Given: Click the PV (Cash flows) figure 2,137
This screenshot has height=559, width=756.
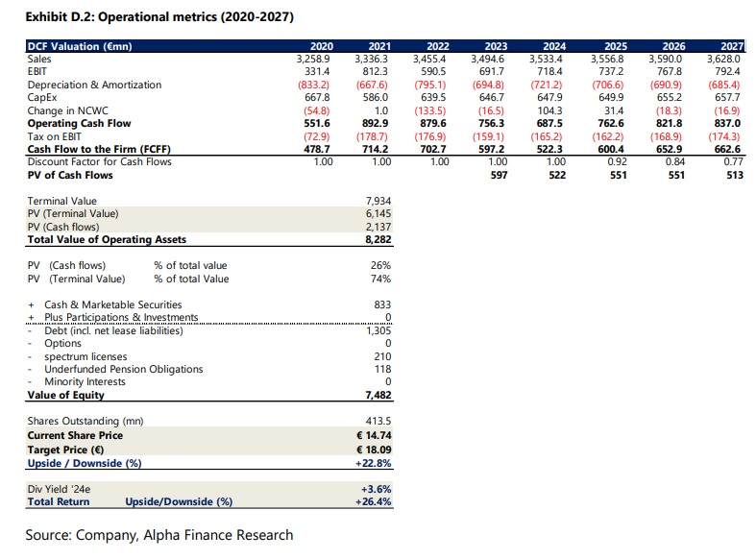Looking at the screenshot, I should [x=378, y=227].
